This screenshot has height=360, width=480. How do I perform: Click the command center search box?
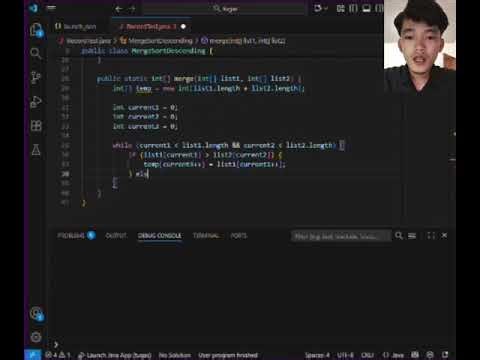click(x=224, y=9)
